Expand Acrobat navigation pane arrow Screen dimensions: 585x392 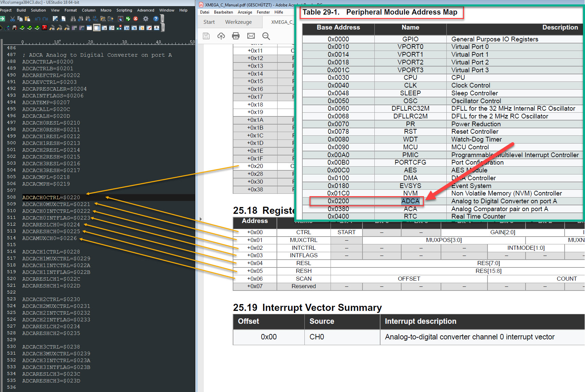click(x=201, y=219)
